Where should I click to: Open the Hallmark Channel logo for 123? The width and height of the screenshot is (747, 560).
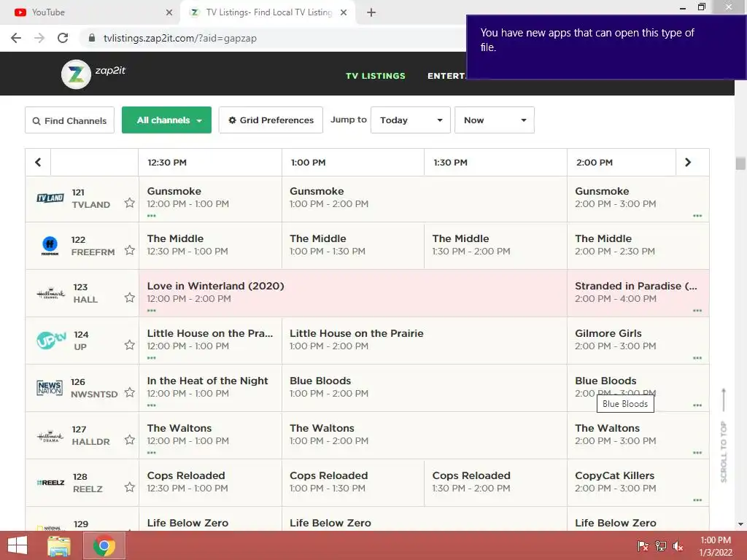coord(50,293)
